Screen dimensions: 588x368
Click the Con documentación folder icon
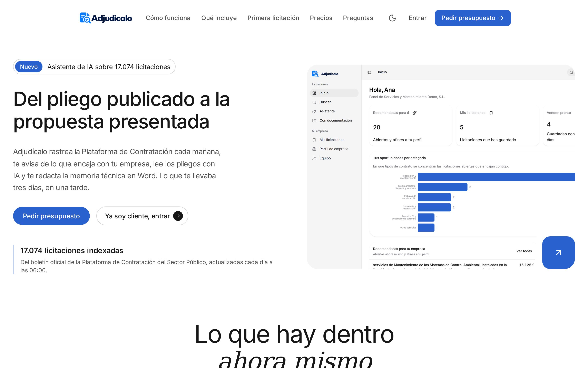314,120
